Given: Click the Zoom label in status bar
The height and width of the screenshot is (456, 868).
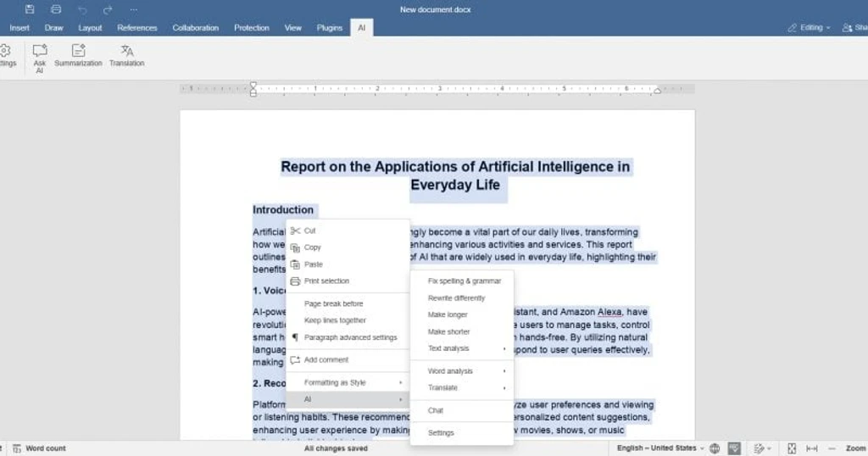Looking at the screenshot, I should tap(856, 448).
